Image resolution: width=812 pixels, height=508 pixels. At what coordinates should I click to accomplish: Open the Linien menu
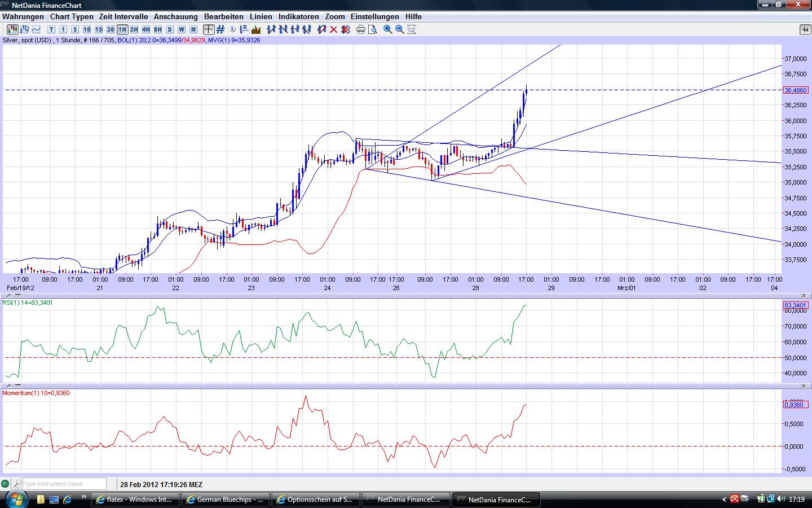pyautogui.click(x=261, y=17)
